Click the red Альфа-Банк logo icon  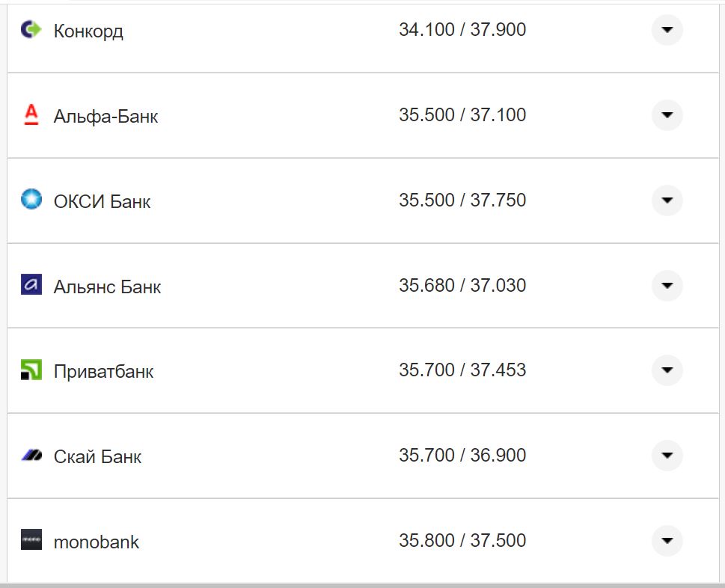(31, 114)
